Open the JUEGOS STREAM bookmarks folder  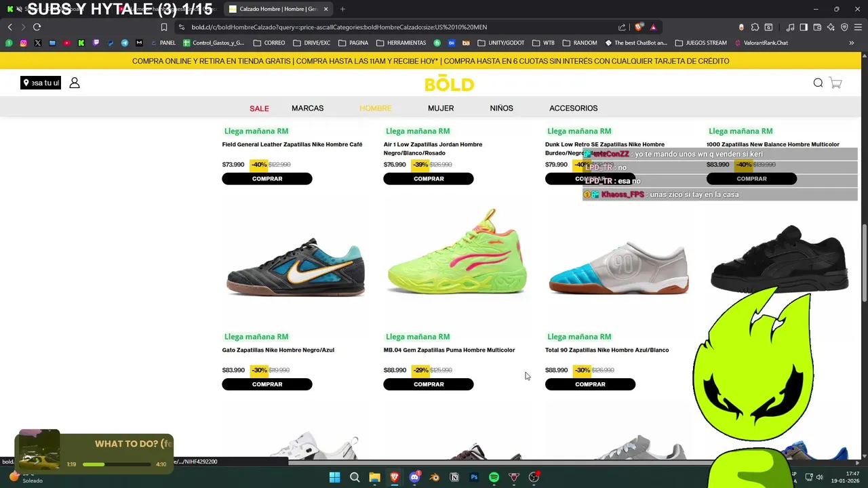click(701, 43)
